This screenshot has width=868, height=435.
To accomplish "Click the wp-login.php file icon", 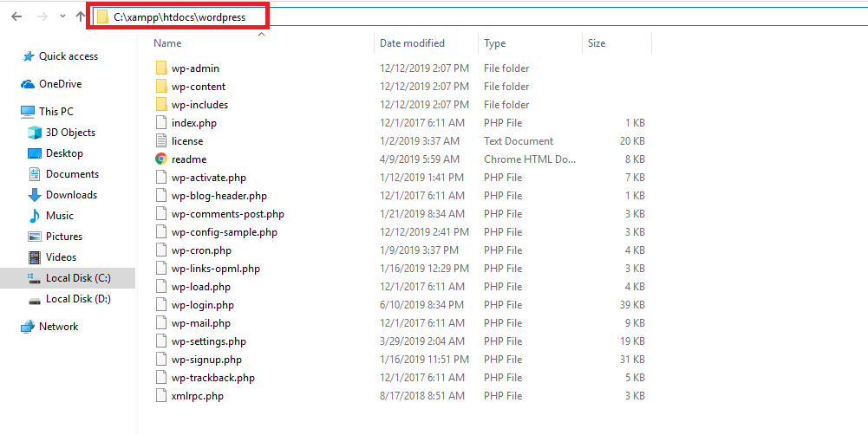I will coord(161,305).
